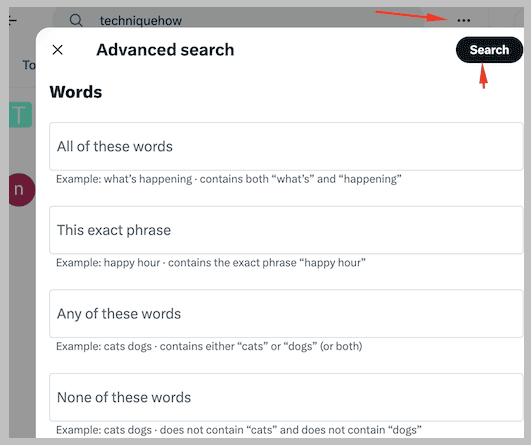Click the magnifier search icon
Viewport: 531px width, 445px height.
coord(76,20)
